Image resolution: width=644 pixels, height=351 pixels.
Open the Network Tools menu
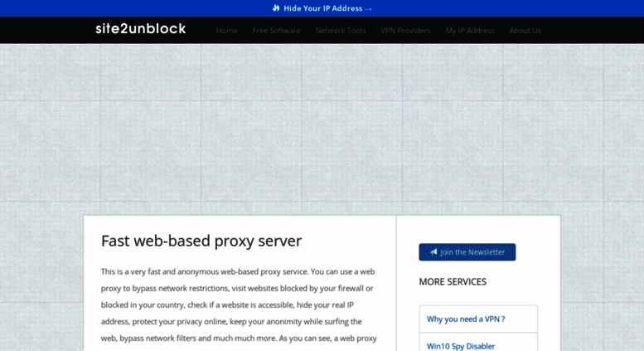(x=341, y=31)
